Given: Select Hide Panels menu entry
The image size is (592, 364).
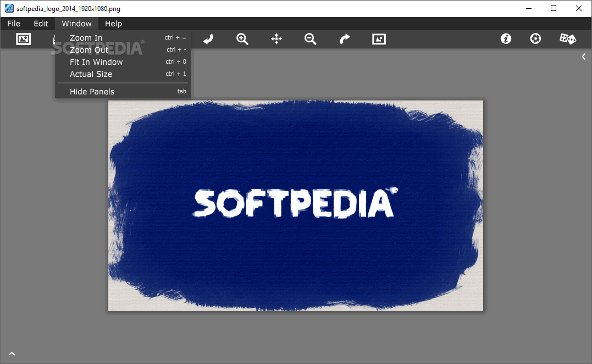Looking at the screenshot, I should [x=123, y=92].
